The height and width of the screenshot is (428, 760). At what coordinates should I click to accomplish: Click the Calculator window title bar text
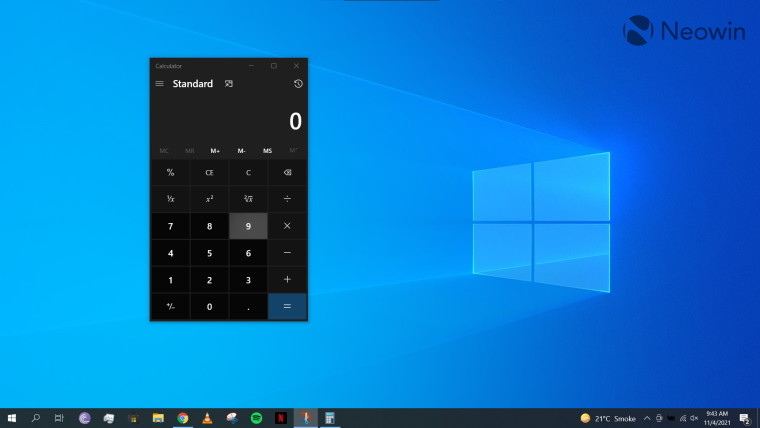click(169, 66)
